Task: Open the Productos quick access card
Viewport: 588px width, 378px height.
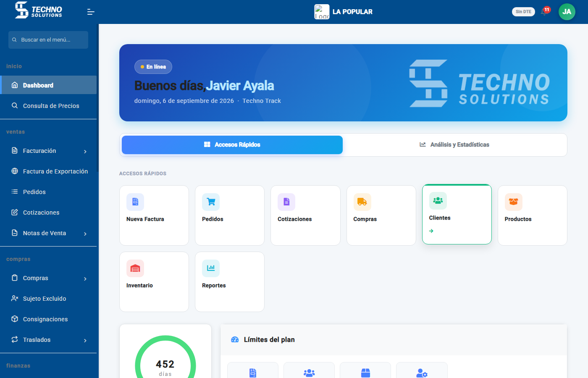Action: click(x=533, y=215)
